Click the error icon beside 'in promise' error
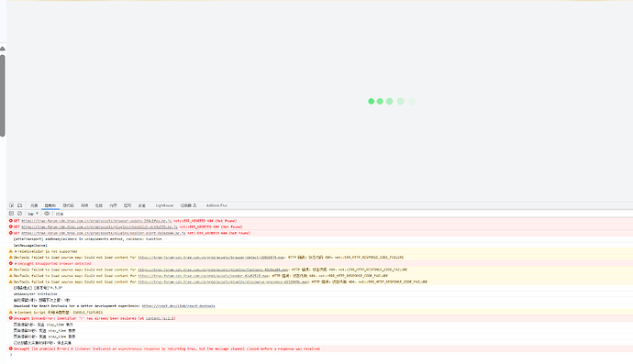 point(11,348)
